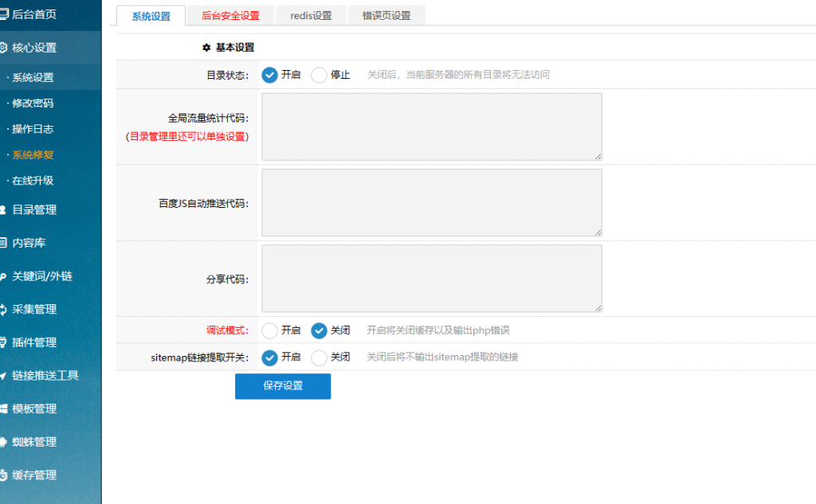Switch to the 后台安全设置 tab
Viewport: 816px width, 504px height.
click(230, 16)
